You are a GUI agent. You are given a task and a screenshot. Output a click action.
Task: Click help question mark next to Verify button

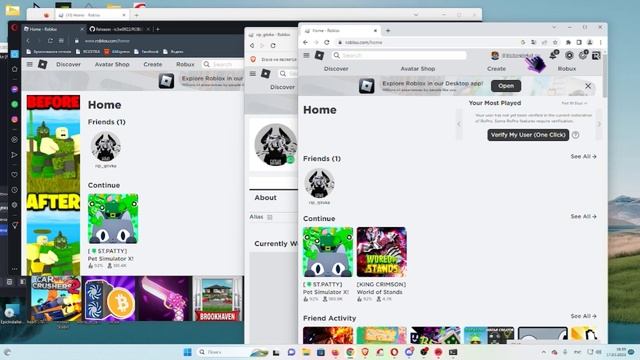[576, 135]
